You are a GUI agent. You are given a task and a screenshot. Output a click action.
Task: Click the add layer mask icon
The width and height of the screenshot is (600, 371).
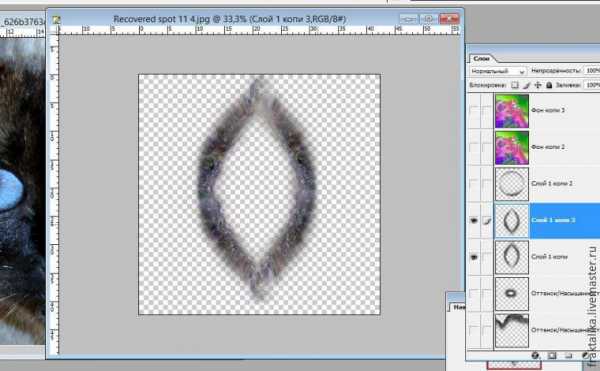[x=552, y=356]
